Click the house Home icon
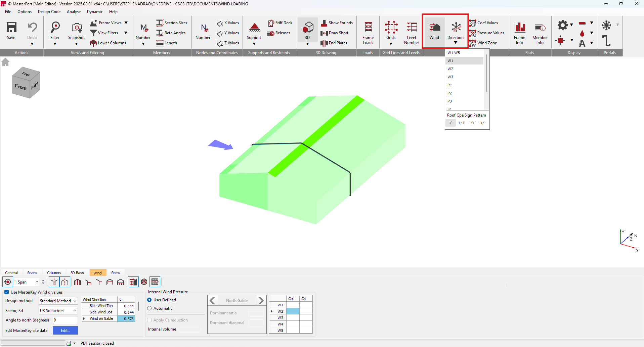The height and width of the screenshot is (347, 644). coord(5,62)
